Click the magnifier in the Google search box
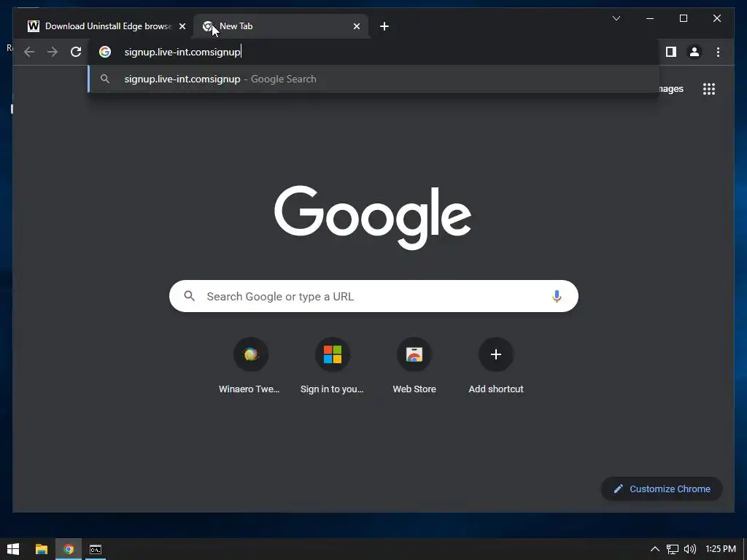The width and height of the screenshot is (747, 560). (x=189, y=296)
